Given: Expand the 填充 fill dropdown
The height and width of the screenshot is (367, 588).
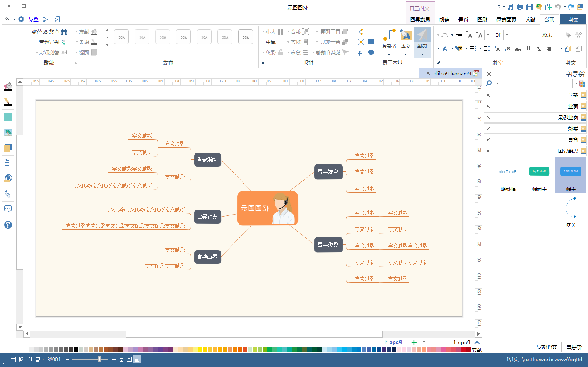Looking at the screenshot, I should click(x=77, y=31).
